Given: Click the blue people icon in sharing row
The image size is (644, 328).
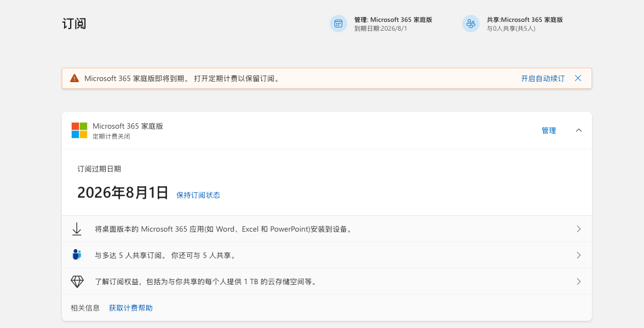Looking at the screenshot, I should pyautogui.click(x=77, y=255).
